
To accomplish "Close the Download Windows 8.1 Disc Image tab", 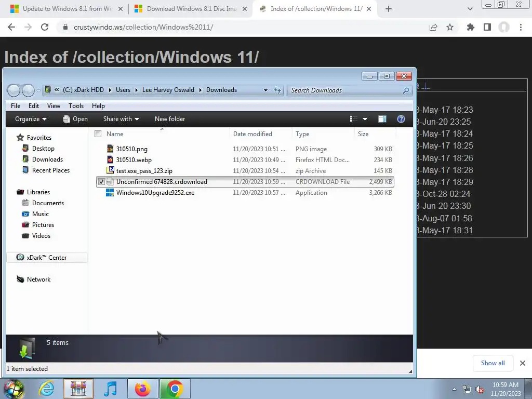I will click(245, 9).
